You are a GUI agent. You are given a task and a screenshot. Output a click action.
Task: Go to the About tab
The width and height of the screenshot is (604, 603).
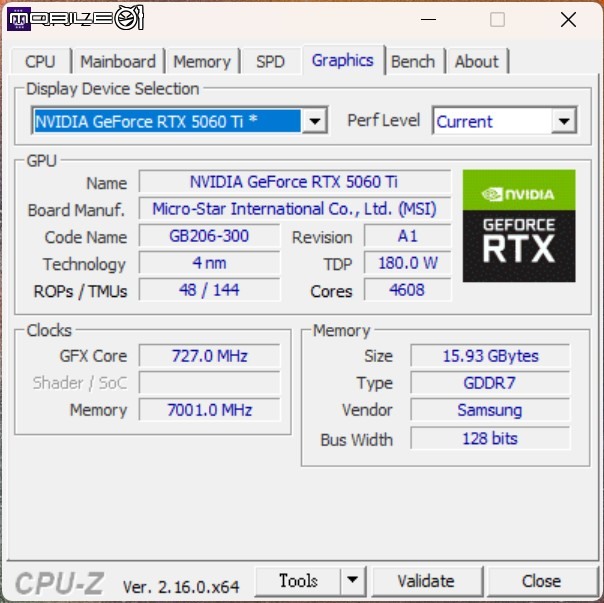click(476, 61)
